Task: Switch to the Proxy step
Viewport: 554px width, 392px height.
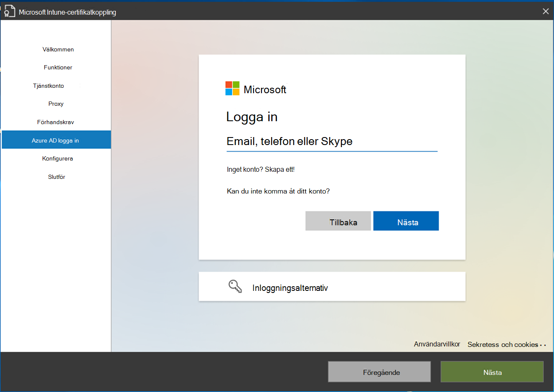Action: pyautogui.click(x=56, y=104)
